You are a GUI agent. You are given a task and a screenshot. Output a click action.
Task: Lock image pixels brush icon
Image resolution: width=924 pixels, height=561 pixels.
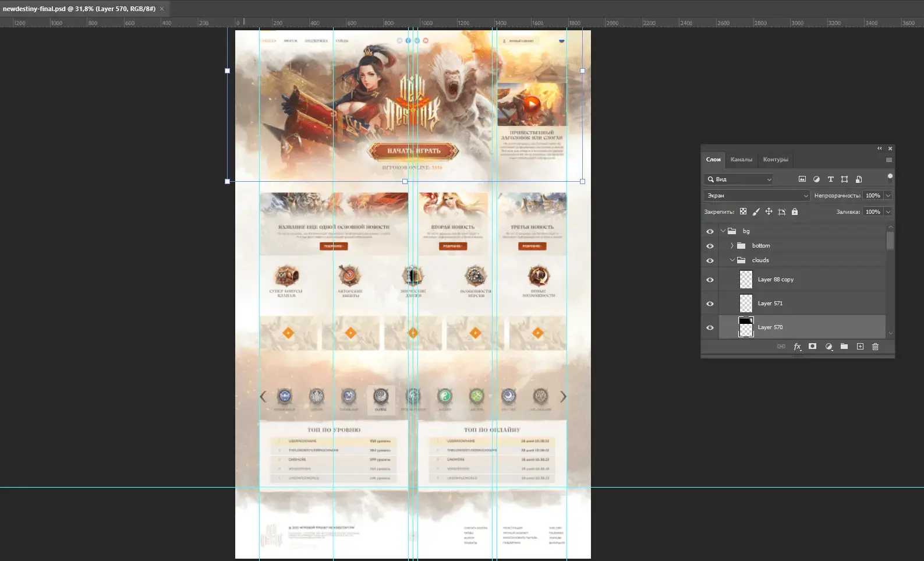pyautogui.click(x=756, y=211)
